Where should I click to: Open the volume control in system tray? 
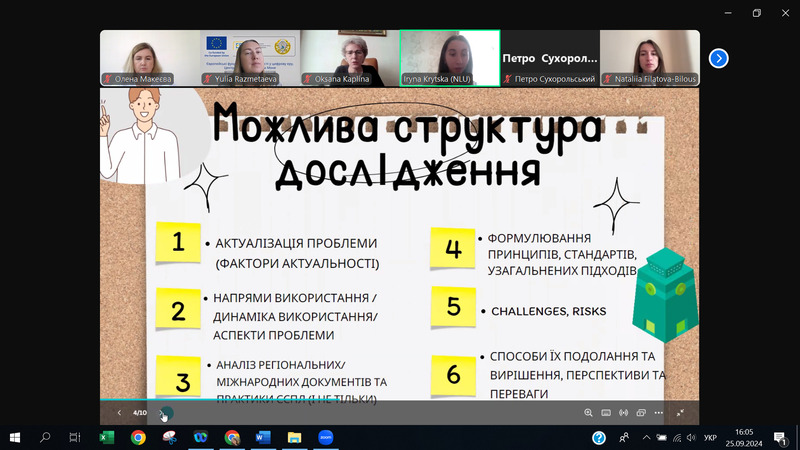(x=691, y=437)
